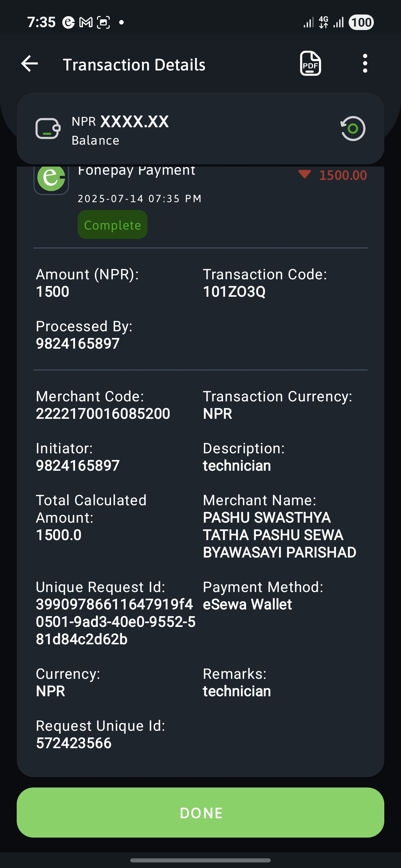This screenshot has width=401, height=868.
Task: Tap the wallet balance icon
Action: tap(48, 129)
